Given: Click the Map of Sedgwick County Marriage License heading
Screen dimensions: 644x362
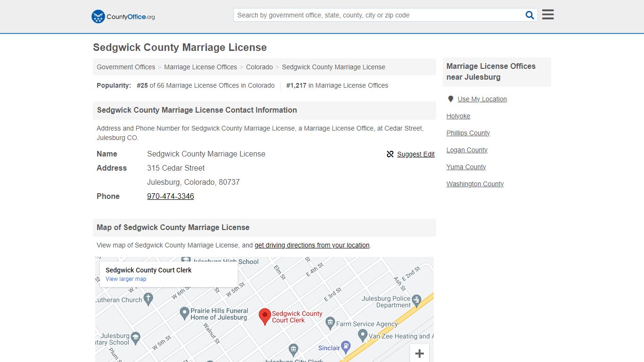Looking at the screenshot, I should pos(173,227).
